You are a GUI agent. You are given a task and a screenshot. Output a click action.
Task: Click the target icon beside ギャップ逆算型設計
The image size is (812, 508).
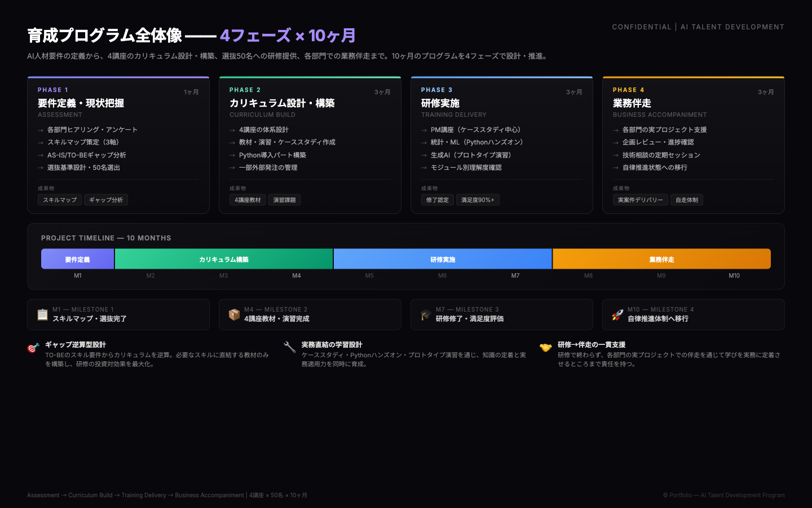point(33,348)
